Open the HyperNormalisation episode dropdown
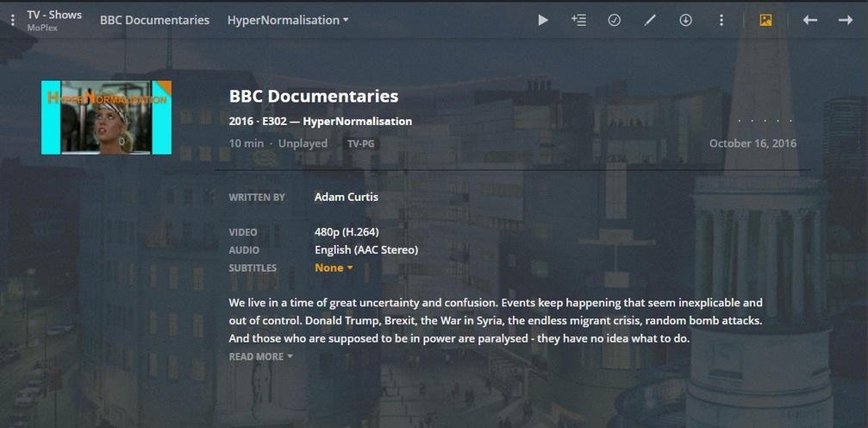Screen dimensions: 868x428 (x=288, y=20)
